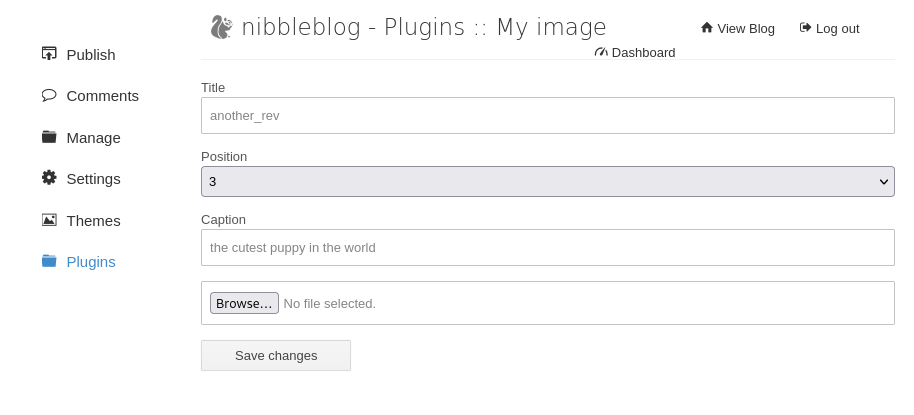Click the Dashboard gauge icon
This screenshot has width=914, height=415.
pyautogui.click(x=601, y=52)
